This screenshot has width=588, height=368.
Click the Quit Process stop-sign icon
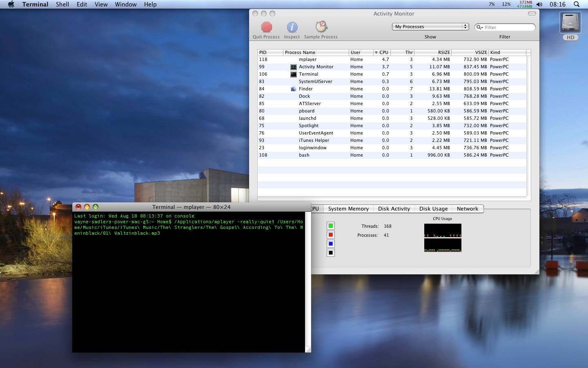pyautogui.click(x=266, y=27)
